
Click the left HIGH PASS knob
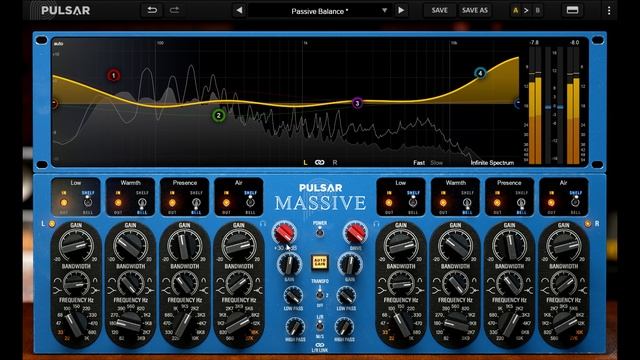pyautogui.click(x=295, y=327)
